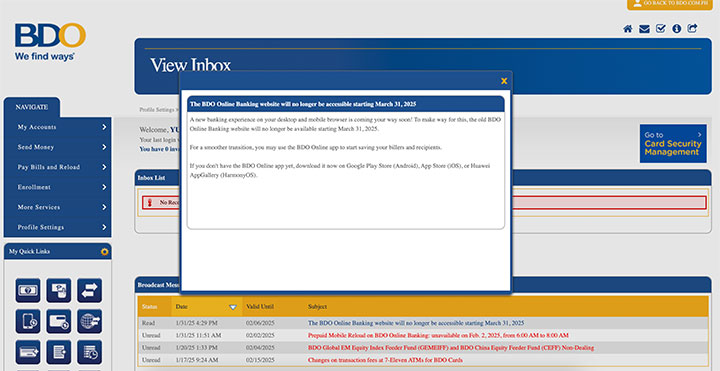This screenshot has width=720, height=371.
Task: Open the information circle icon in the header
Action: click(676, 28)
